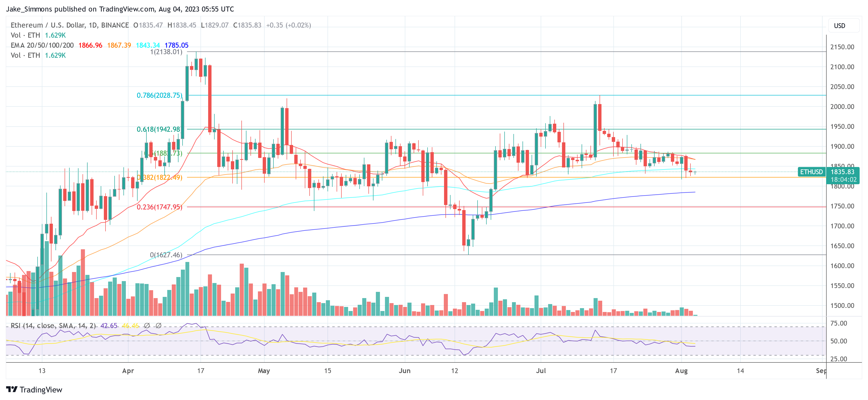Click the 50.00 RSI axis label
The width and height of the screenshot is (868, 400).
tap(839, 341)
